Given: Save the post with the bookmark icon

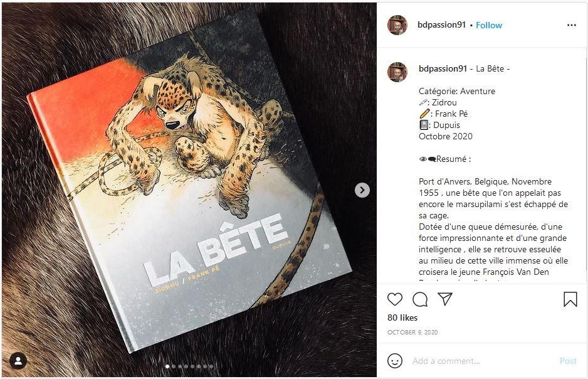Looking at the screenshot, I should coord(570,299).
